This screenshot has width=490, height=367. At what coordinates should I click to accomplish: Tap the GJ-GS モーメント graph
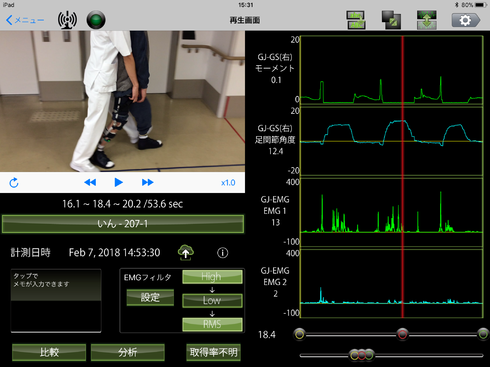tap(392, 70)
